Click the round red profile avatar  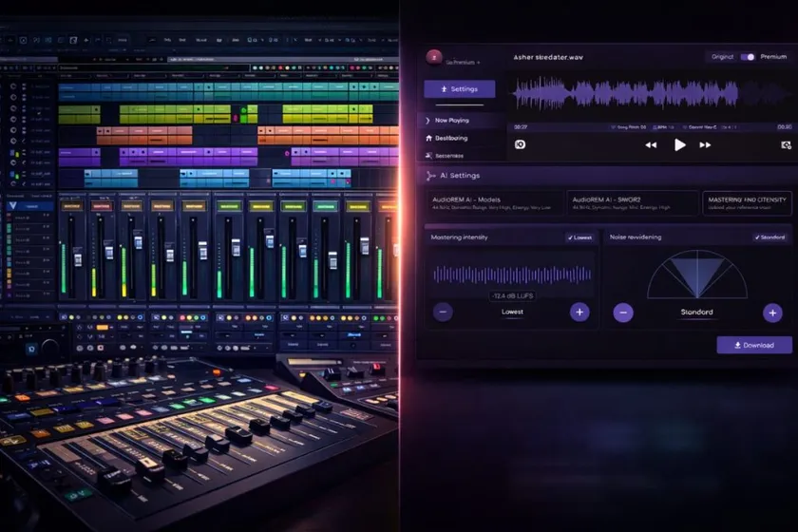click(x=433, y=57)
